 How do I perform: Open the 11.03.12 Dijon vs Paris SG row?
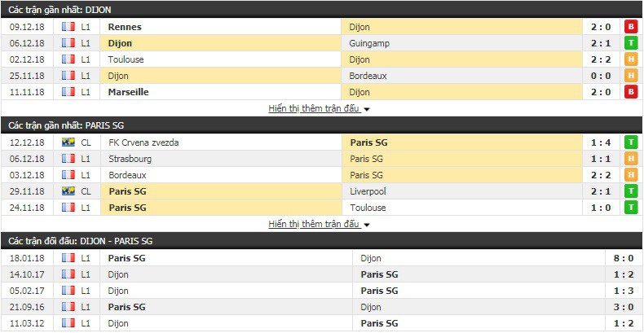click(x=322, y=323)
